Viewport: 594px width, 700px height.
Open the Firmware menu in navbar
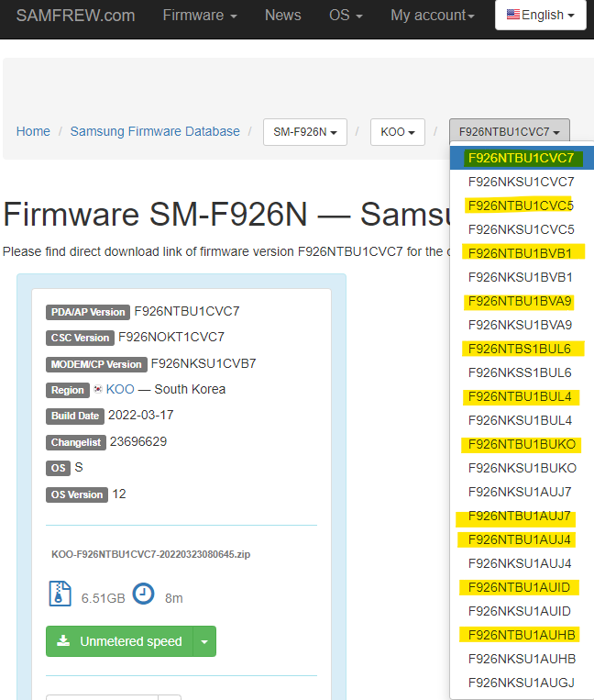199,16
